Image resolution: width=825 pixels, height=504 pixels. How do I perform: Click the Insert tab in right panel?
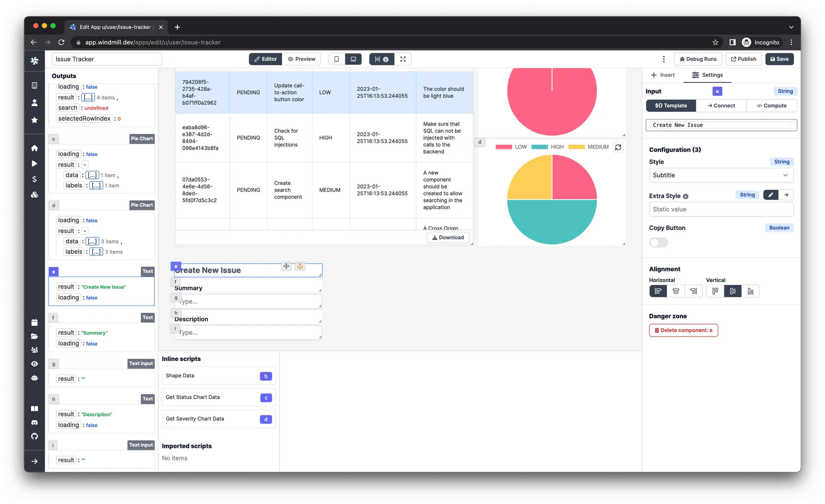[664, 75]
